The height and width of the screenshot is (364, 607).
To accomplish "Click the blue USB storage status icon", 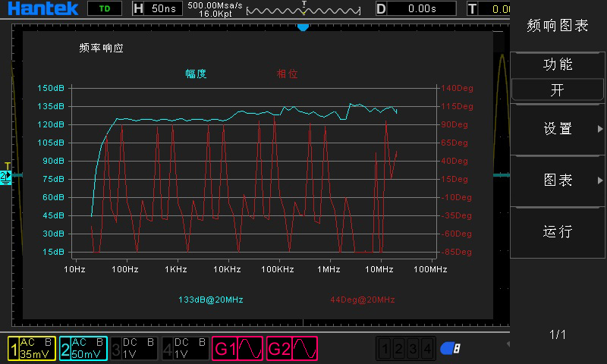I will [x=451, y=349].
